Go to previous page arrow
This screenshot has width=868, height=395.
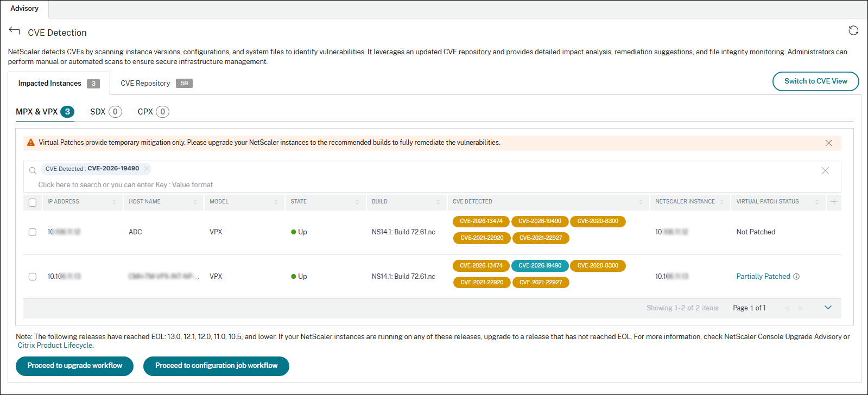(787, 308)
